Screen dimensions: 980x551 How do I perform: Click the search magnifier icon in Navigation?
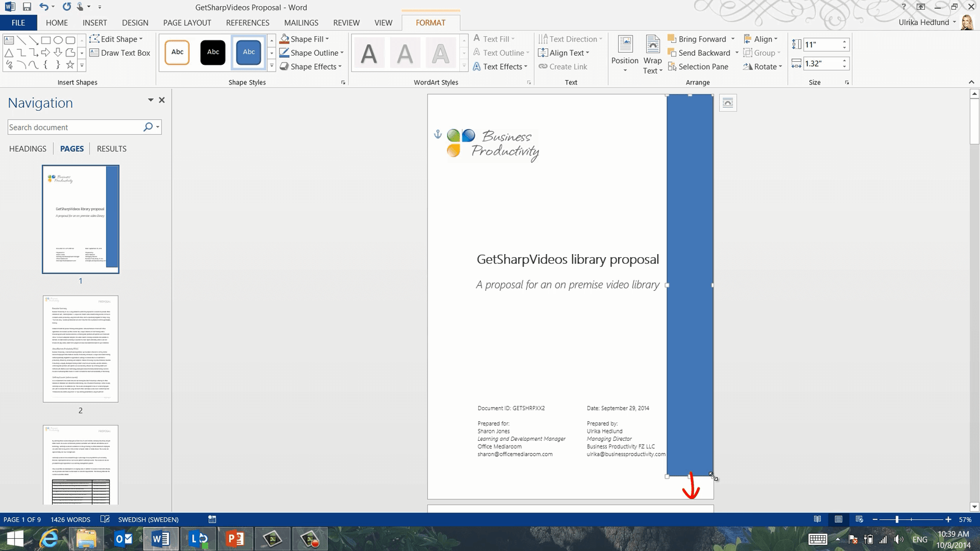[x=148, y=127]
